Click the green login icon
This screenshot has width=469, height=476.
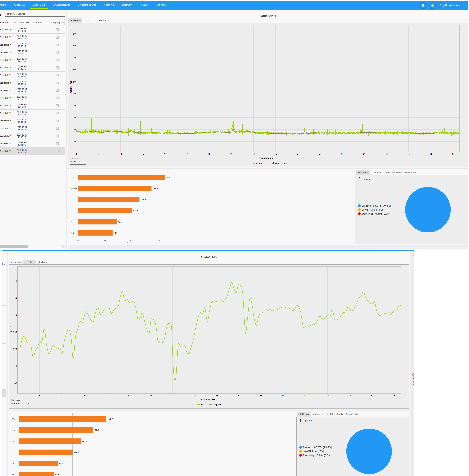[x=432, y=6]
